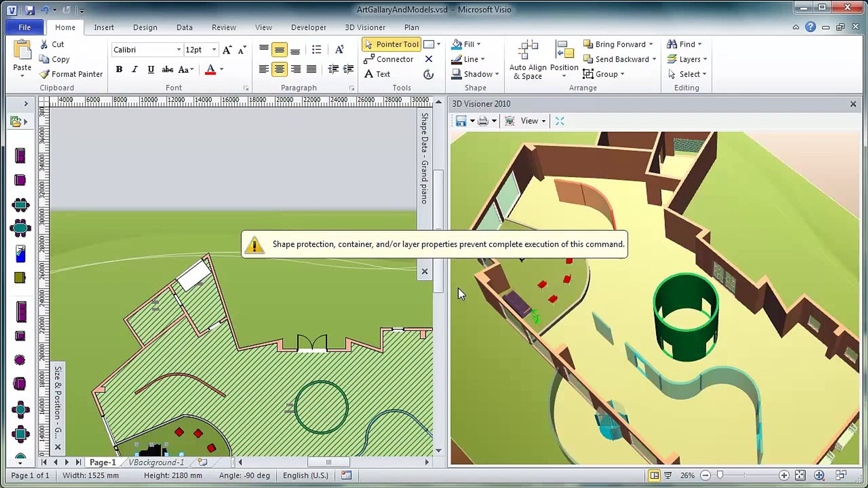Open the Calibri font name dropdown
This screenshot has height=488, width=868.
(x=179, y=50)
